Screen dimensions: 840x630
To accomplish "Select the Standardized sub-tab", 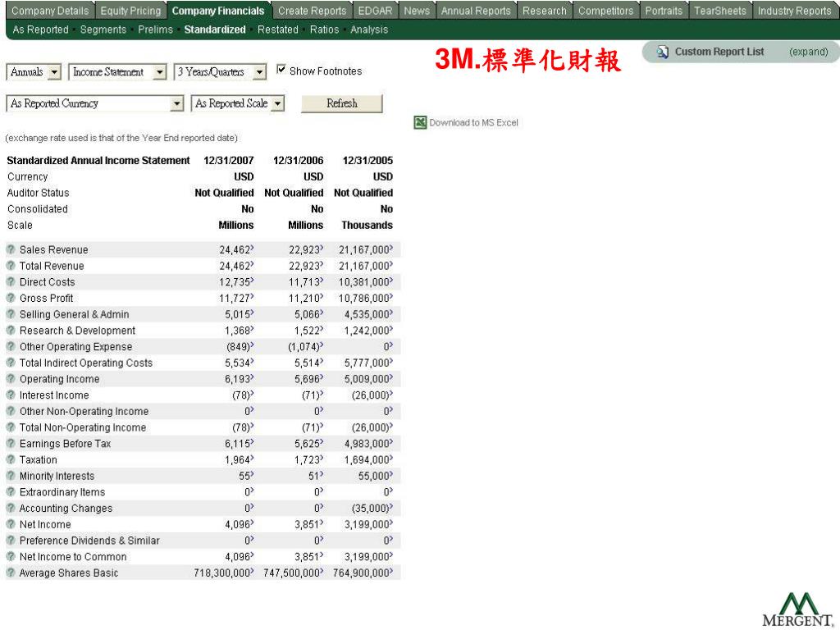I will 215,30.
